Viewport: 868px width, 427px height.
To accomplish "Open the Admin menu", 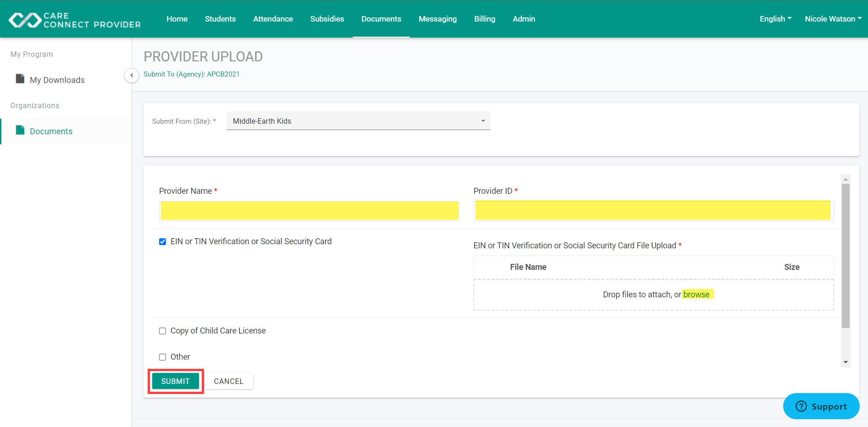I will pyautogui.click(x=524, y=19).
